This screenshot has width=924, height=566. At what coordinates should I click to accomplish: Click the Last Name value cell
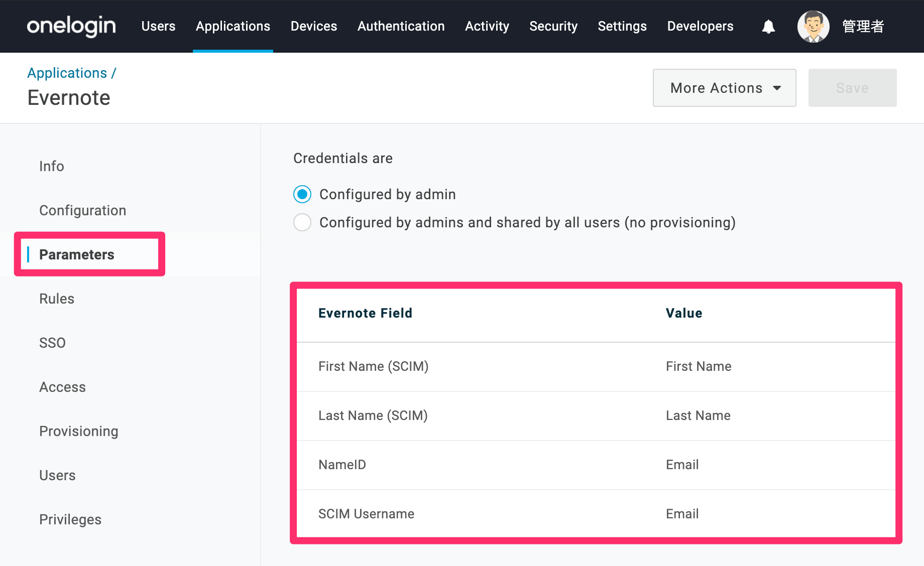pos(698,415)
